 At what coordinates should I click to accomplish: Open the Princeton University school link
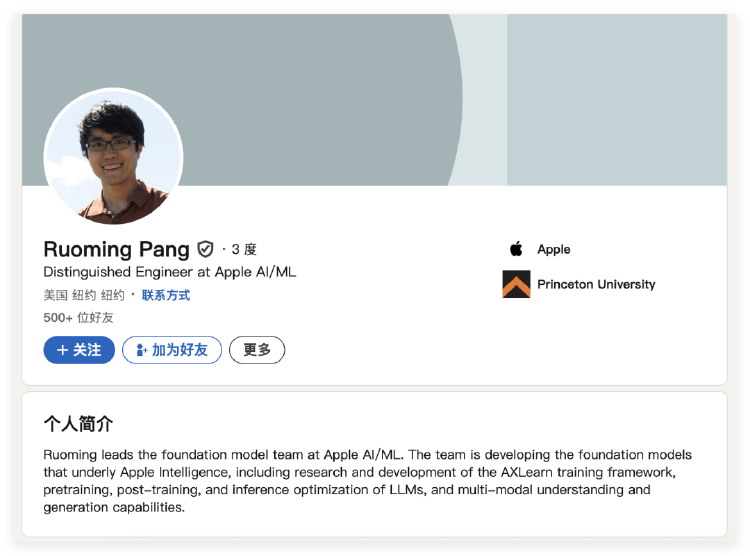tap(596, 284)
